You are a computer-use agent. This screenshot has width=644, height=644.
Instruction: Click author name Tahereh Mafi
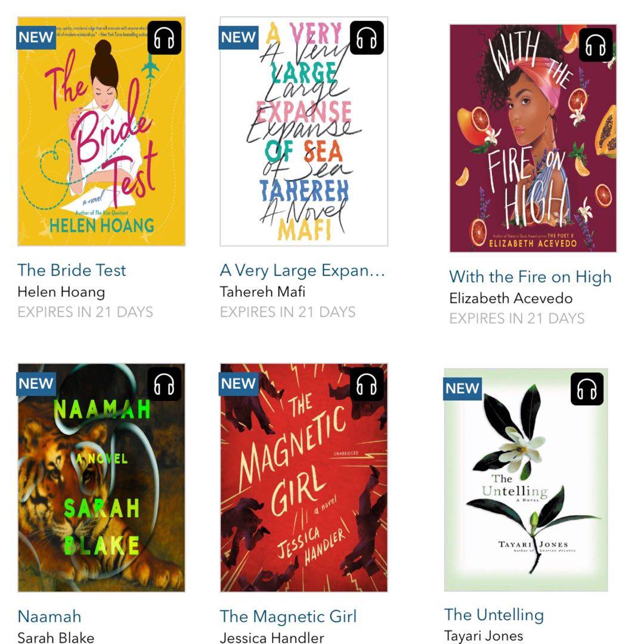(x=262, y=292)
